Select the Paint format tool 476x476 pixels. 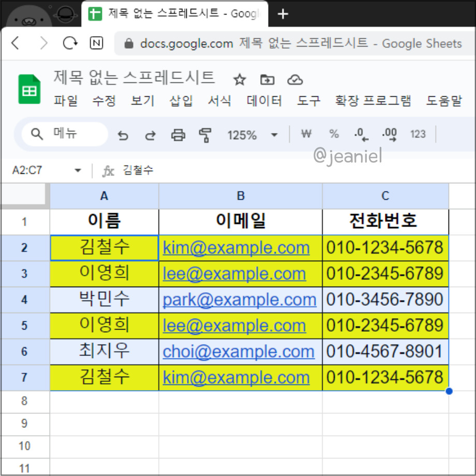click(205, 135)
